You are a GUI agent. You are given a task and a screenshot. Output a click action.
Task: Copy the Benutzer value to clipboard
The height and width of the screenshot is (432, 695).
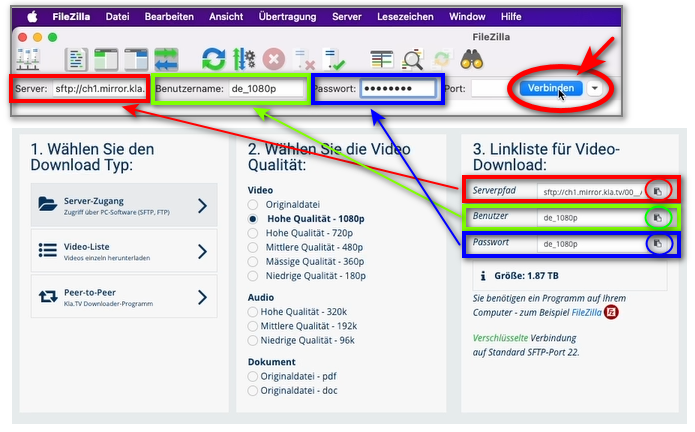click(657, 217)
